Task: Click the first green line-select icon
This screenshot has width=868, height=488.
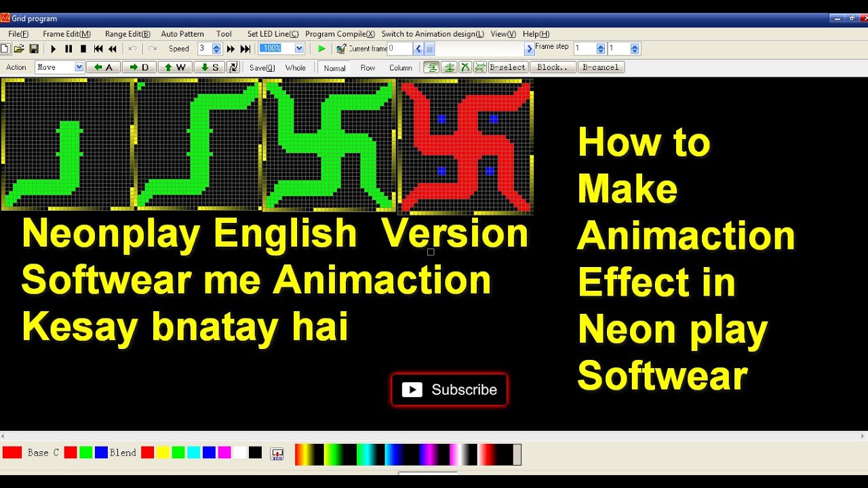Action: (x=431, y=67)
